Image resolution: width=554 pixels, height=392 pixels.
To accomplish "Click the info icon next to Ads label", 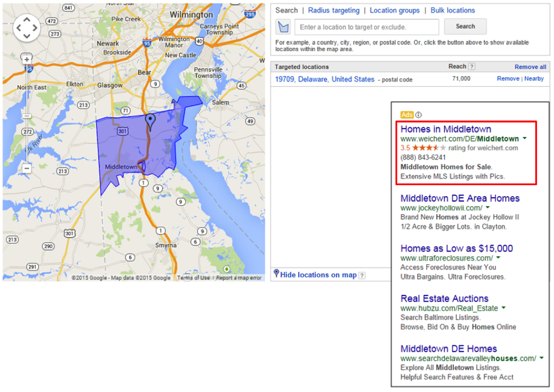I will point(418,114).
